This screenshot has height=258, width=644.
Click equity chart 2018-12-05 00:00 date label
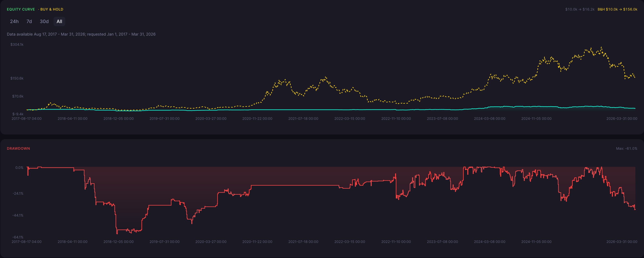point(118,118)
